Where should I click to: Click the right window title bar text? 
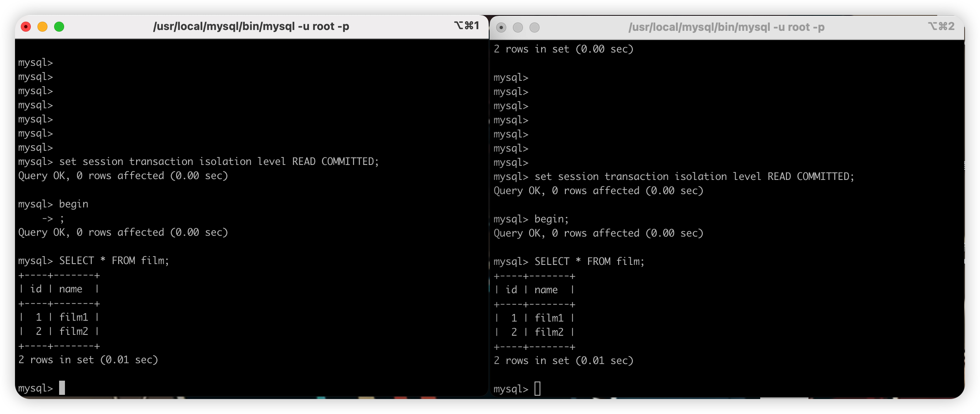tap(726, 27)
